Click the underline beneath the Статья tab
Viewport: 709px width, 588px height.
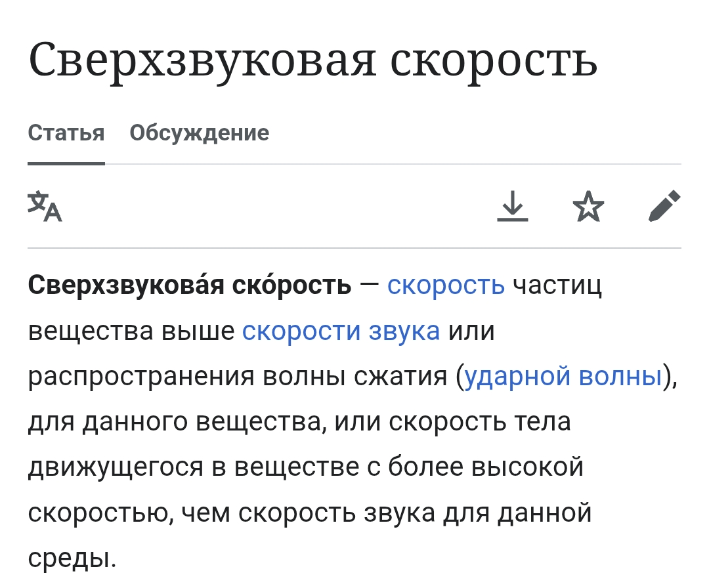click(66, 163)
